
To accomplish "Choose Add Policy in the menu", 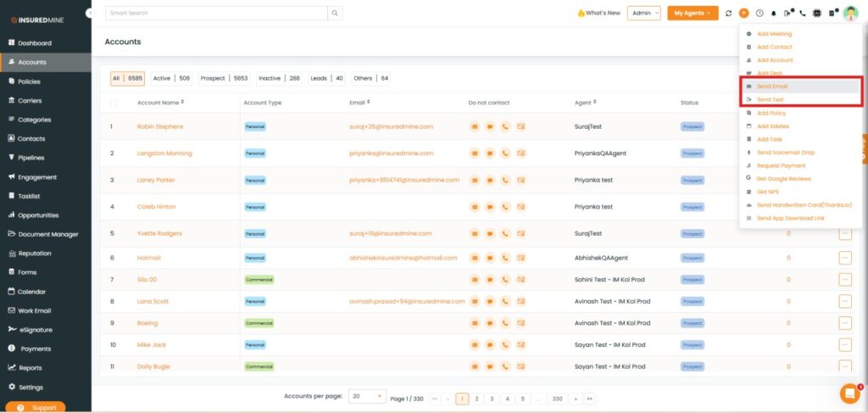I will click(771, 113).
